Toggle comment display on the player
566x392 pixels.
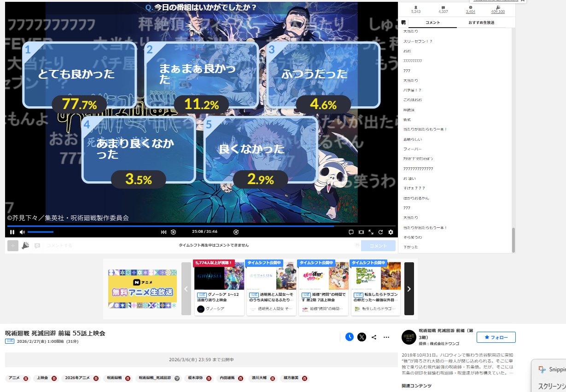click(x=351, y=232)
